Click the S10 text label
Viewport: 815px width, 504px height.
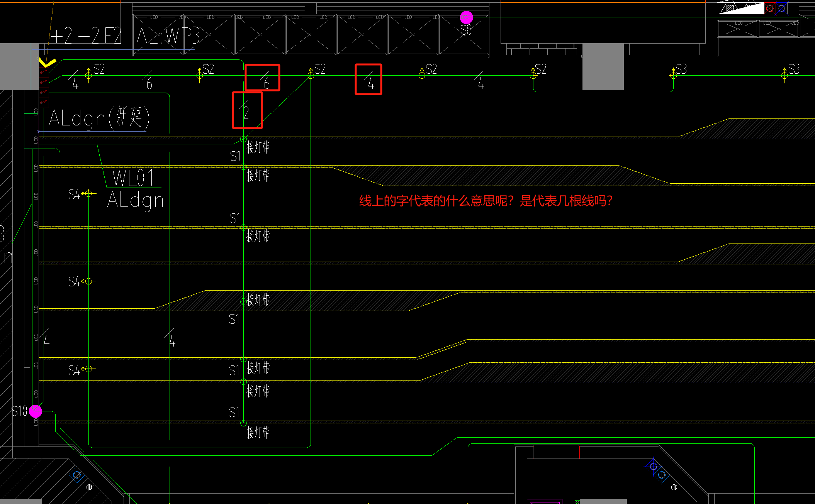19,411
